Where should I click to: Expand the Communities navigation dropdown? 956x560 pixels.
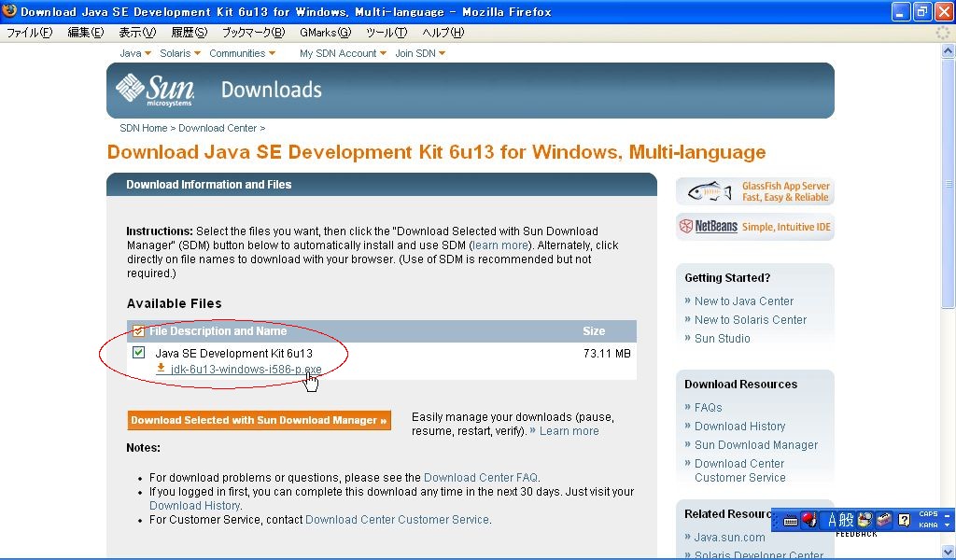(x=242, y=53)
